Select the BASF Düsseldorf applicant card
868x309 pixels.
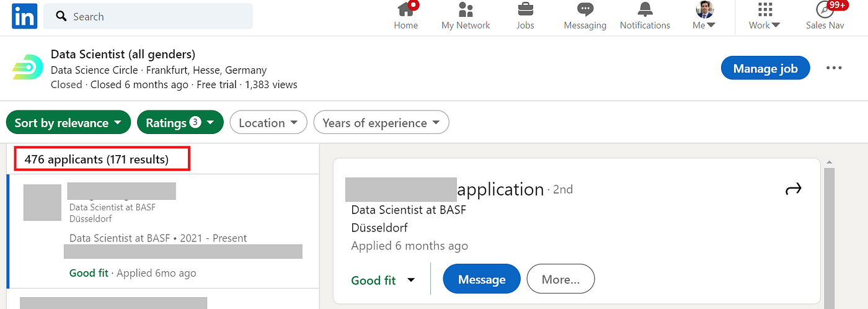[x=163, y=231]
